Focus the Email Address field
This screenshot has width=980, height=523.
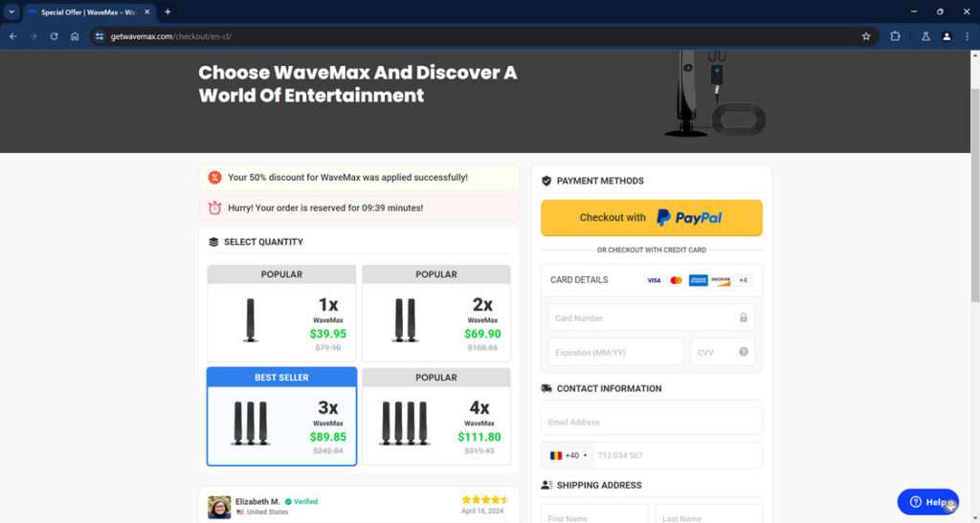point(651,422)
